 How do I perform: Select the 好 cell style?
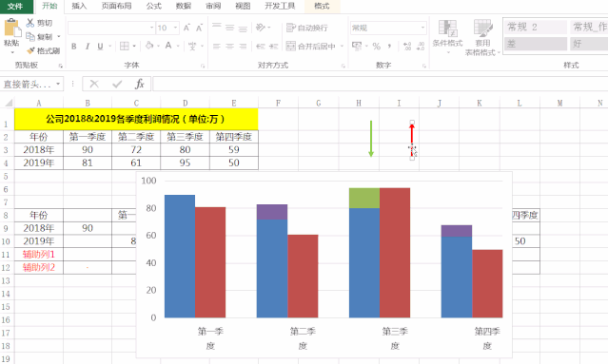pyautogui.click(x=589, y=44)
